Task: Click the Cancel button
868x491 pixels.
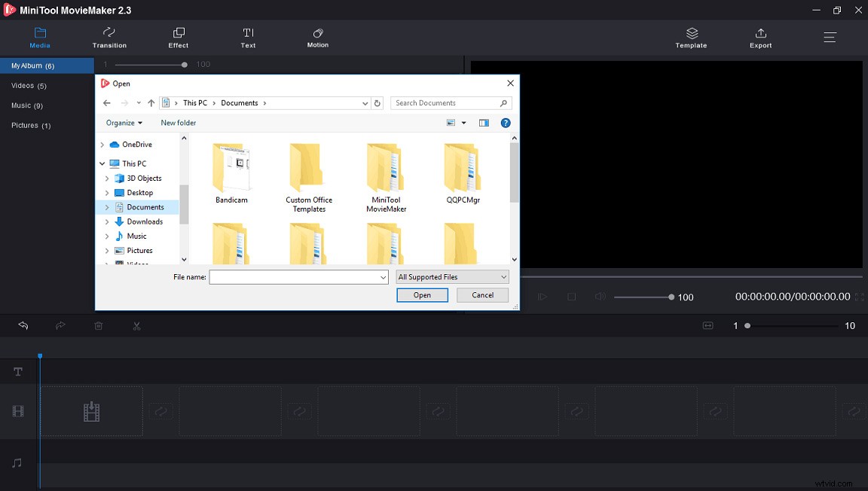Action: pyautogui.click(x=482, y=295)
